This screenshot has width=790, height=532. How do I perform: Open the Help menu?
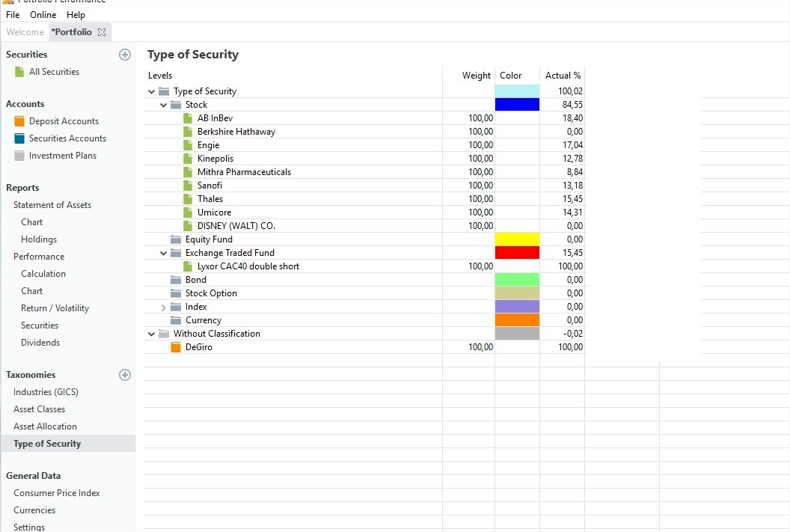[76, 15]
